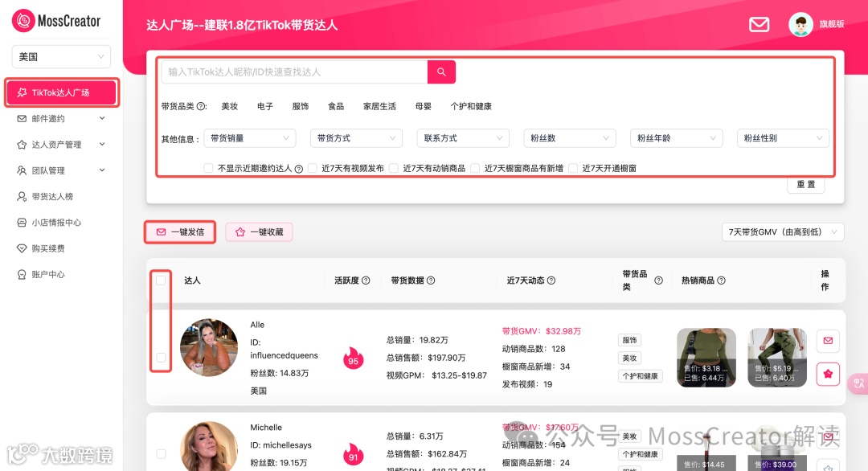Open green top product thumbnail $3.18
The width and height of the screenshot is (868, 471).
706,358
